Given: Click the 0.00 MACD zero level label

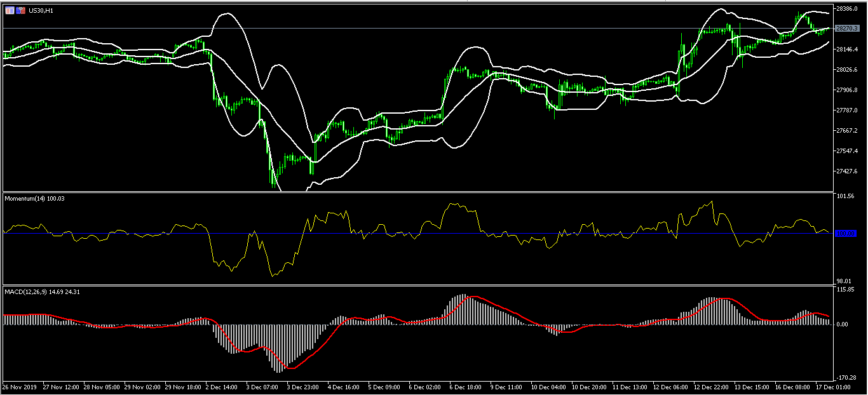Looking at the screenshot, I should point(843,325).
